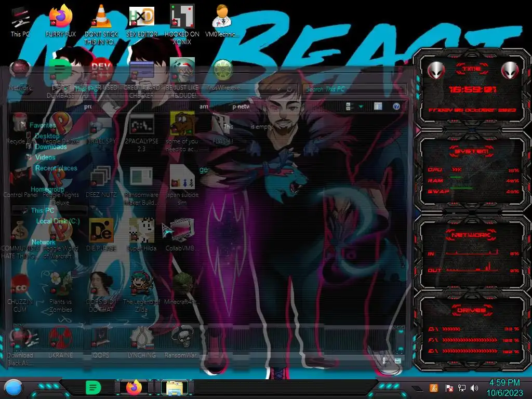Screen dimensions: 532x399
Task: Select Network in Explorer navigation tree
Action: pos(44,242)
